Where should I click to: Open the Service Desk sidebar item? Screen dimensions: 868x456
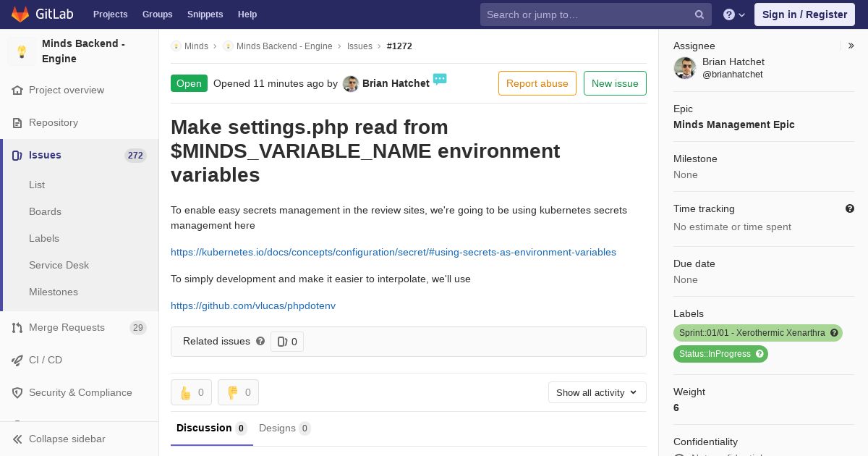coord(59,265)
